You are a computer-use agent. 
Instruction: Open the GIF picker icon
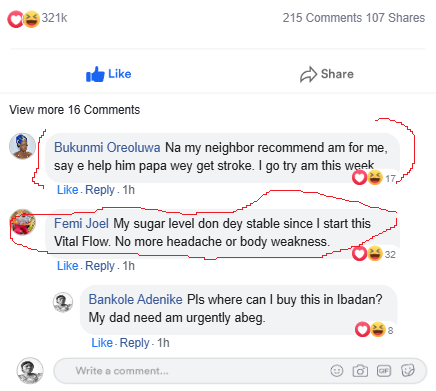384,371
